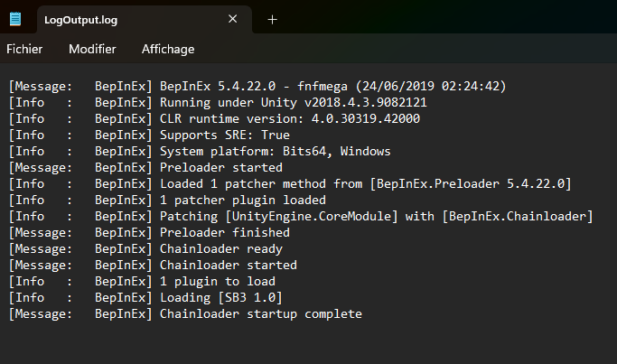Click the Patching UnityEngine.CoreModule line

[x=375, y=216]
